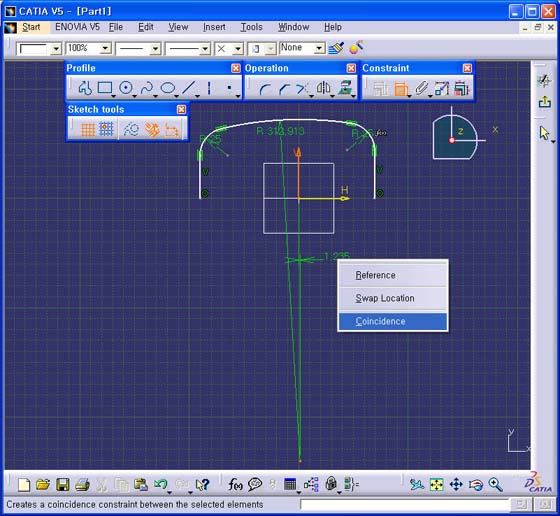Open the Insert menu
560x516 pixels.
214,27
